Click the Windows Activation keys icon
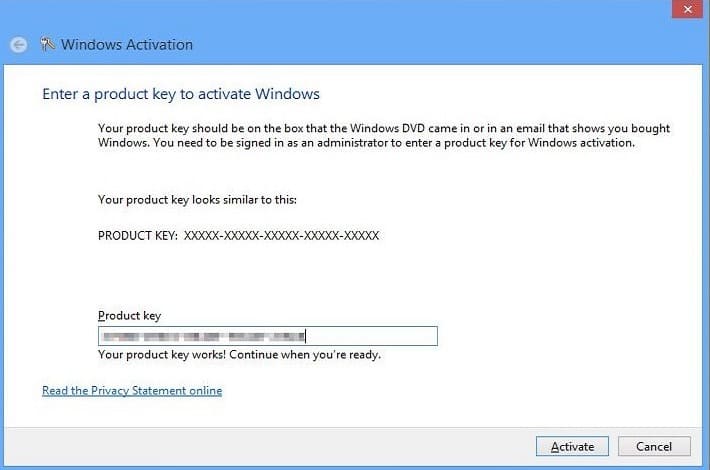Viewport: 710px width, 470px height. [x=47, y=44]
